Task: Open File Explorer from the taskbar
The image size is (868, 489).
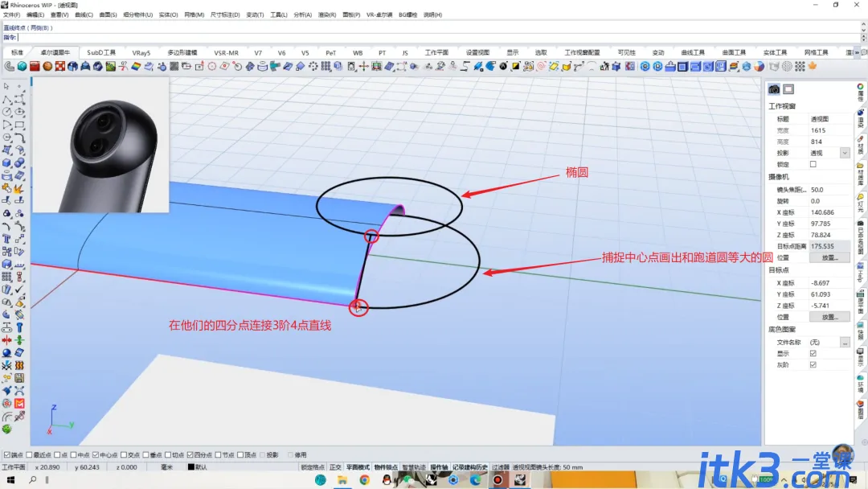Action: (342, 479)
